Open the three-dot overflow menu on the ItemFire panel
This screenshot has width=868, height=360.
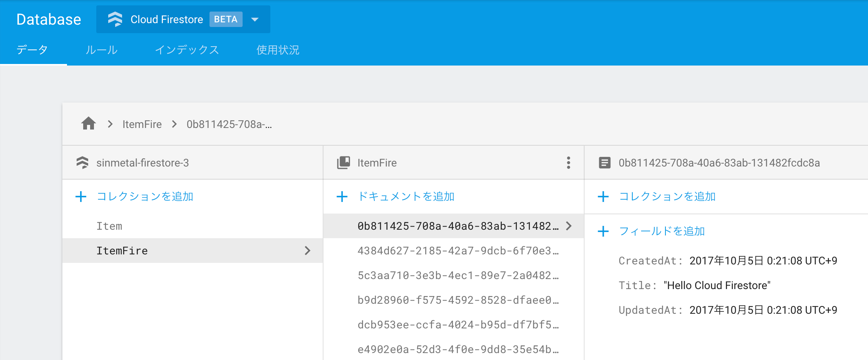[568, 162]
